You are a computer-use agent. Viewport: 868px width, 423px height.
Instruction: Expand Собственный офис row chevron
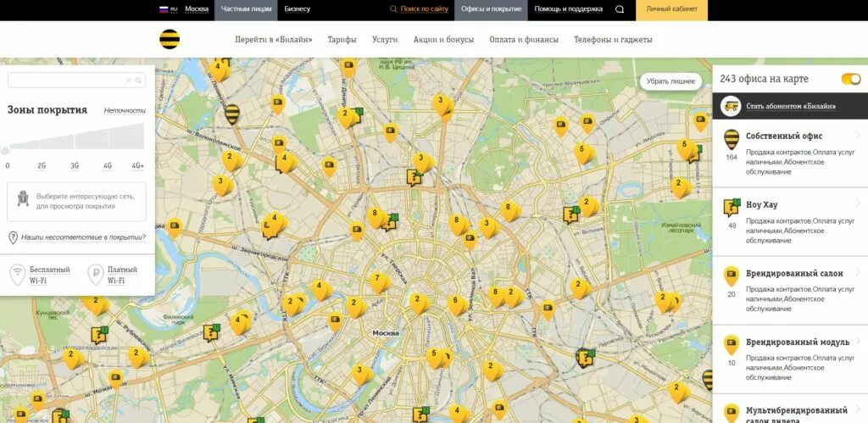[858, 135]
